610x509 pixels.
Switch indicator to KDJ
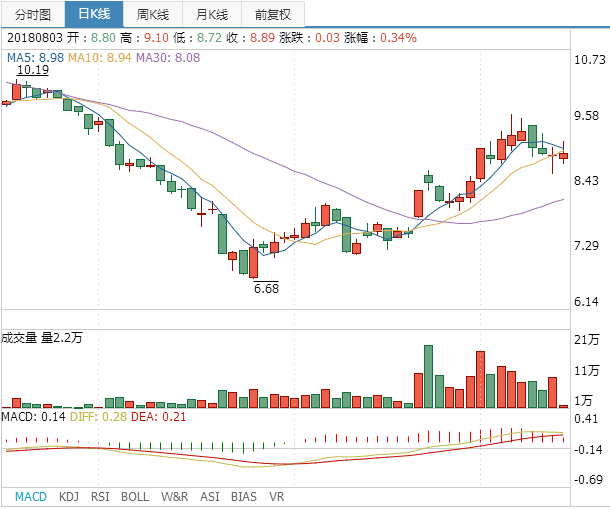[69, 497]
